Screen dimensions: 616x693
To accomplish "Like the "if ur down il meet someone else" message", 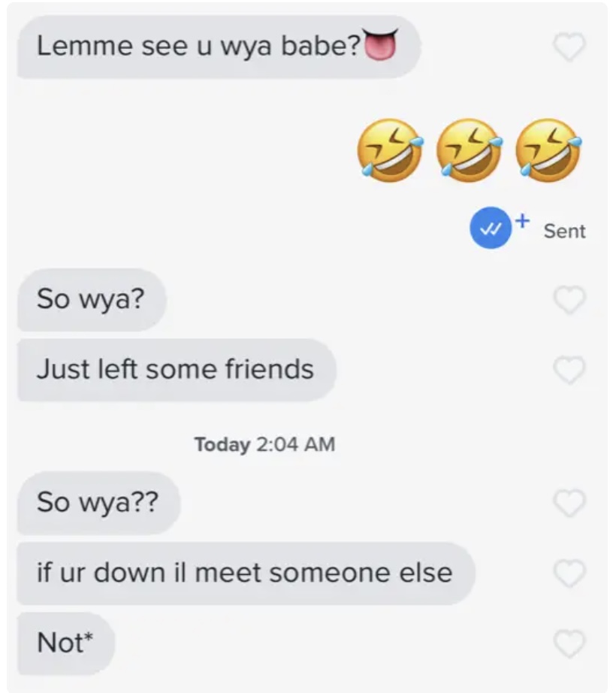I will 569,573.
